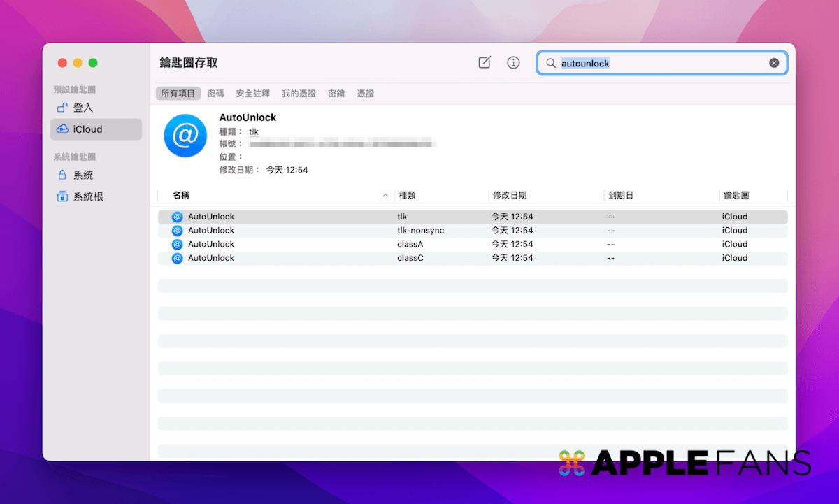Click the open padlock icon beside 登入

click(x=64, y=107)
